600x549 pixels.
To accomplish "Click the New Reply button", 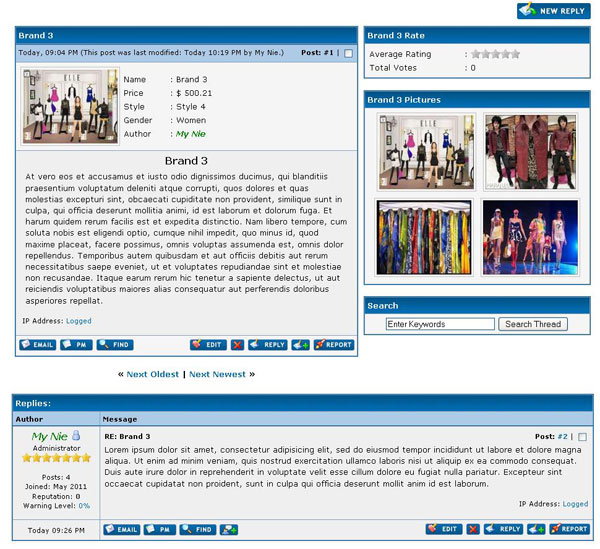I will pos(554,10).
